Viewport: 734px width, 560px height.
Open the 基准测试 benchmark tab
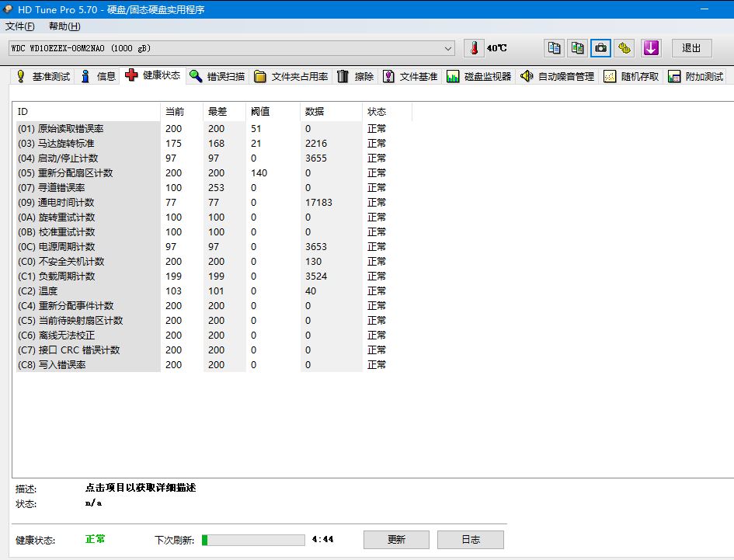[43, 76]
